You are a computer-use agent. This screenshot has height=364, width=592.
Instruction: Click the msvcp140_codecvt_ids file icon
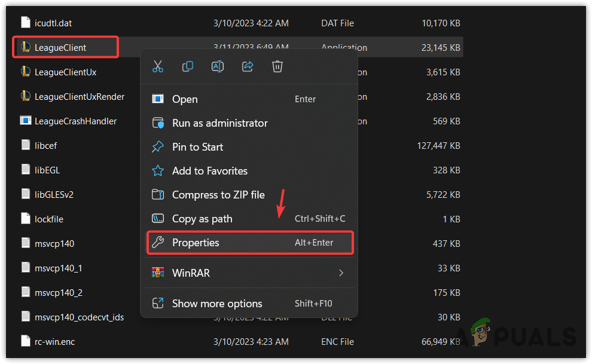[25, 317]
